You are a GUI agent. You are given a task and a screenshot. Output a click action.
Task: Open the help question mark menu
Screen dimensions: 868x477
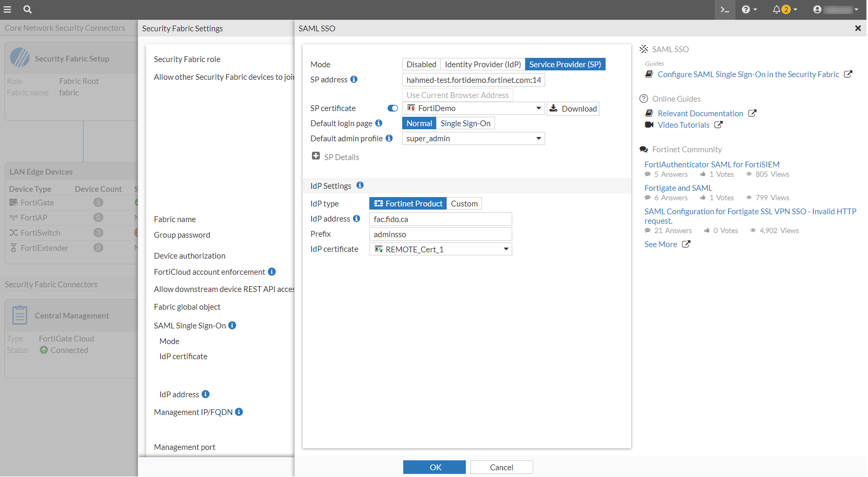(x=747, y=9)
